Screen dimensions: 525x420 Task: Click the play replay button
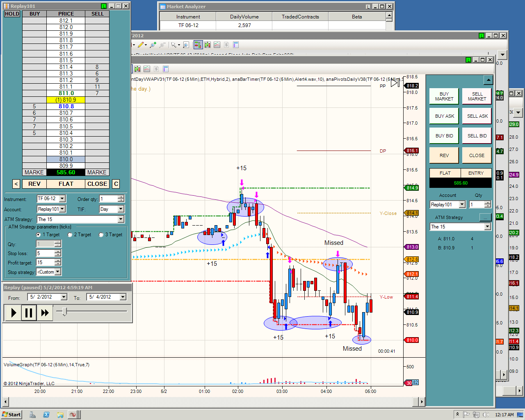13,313
